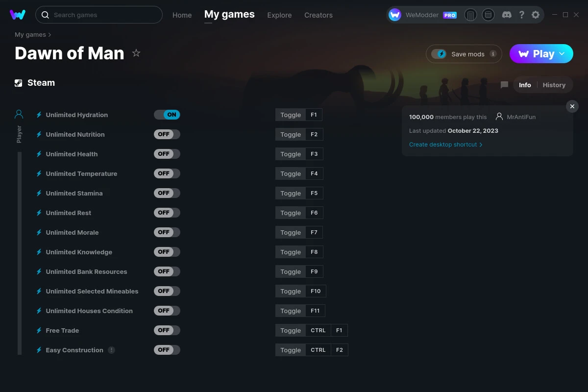Open settings with the gear icon
Viewport: 588px width, 392px height.
coord(536,15)
